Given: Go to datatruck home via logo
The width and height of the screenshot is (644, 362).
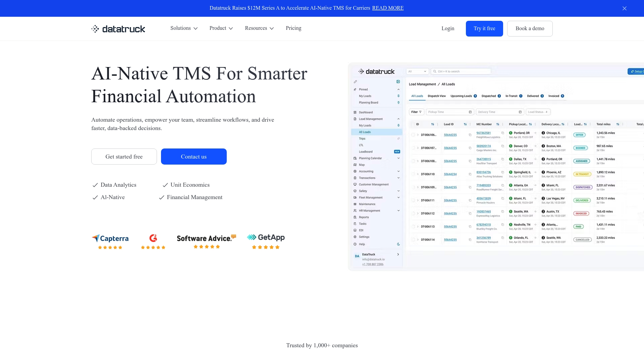Looking at the screenshot, I should (118, 29).
